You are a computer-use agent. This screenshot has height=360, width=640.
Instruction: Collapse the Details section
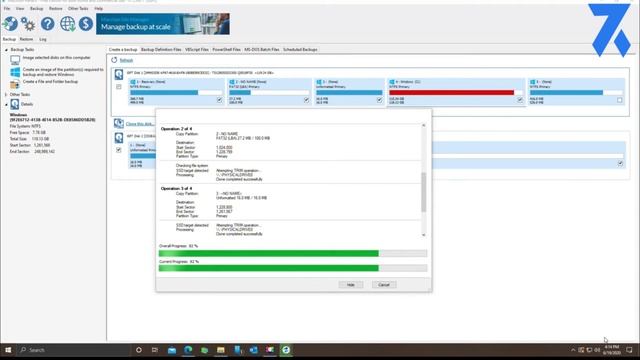click(x=6, y=104)
